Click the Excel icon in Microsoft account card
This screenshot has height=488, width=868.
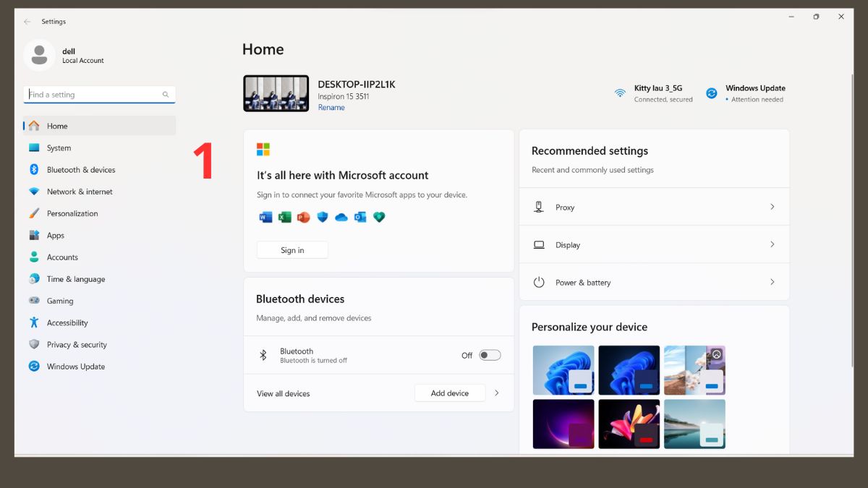point(284,217)
